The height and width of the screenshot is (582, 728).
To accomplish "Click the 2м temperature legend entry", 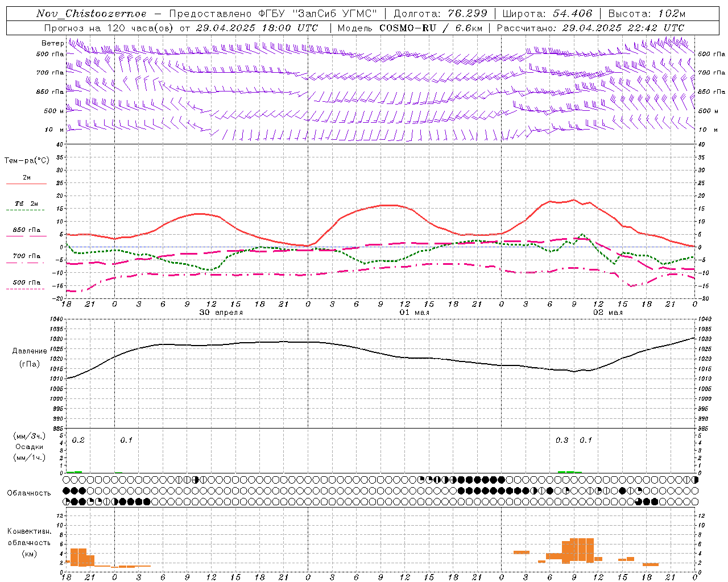I will pos(27,177).
